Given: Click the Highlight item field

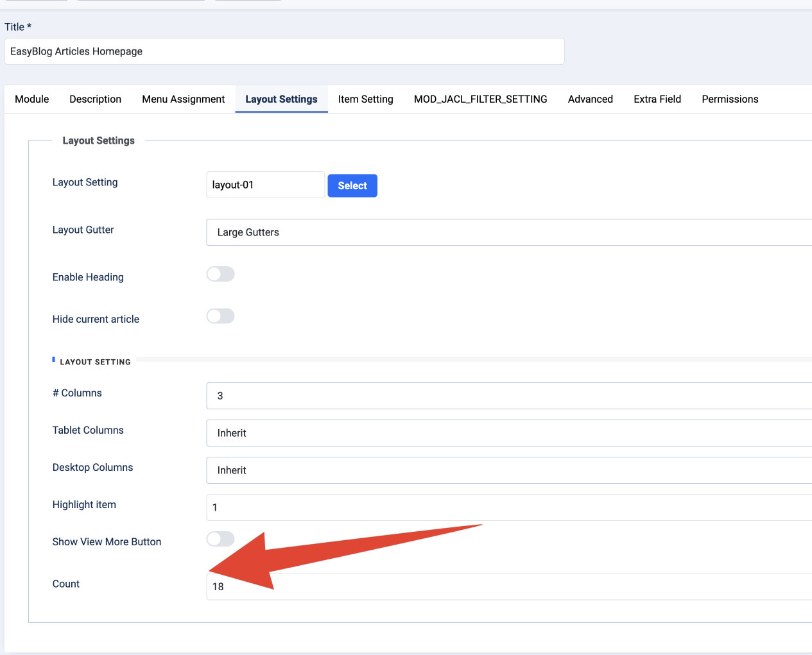Looking at the screenshot, I should [x=508, y=507].
